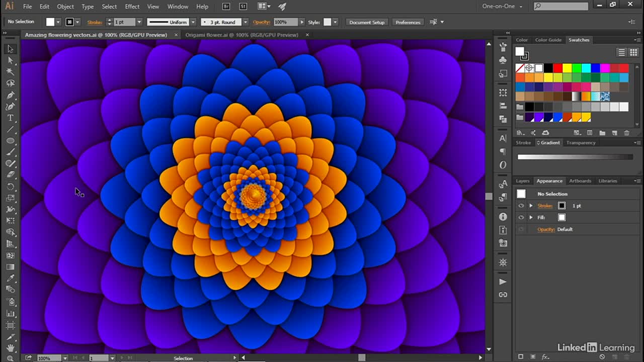The height and width of the screenshot is (362, 644).
Task: Click the orange Stroke link in control bar
Action: [x=95, y=22]
